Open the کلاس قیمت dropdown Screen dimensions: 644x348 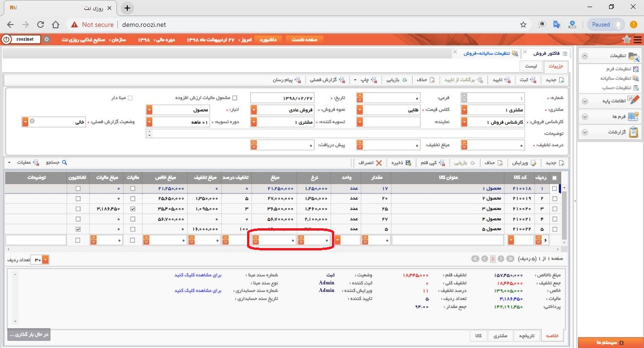pyautogui.click(x=360, y=110)
